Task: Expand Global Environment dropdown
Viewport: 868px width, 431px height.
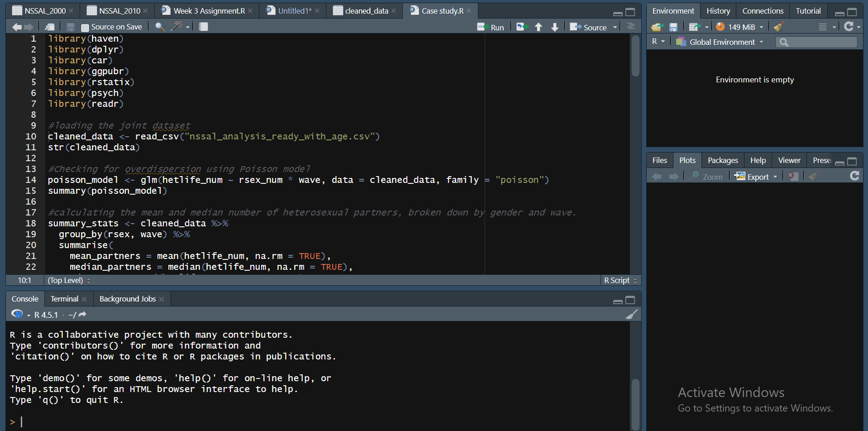Action: (x=720, y=42)
